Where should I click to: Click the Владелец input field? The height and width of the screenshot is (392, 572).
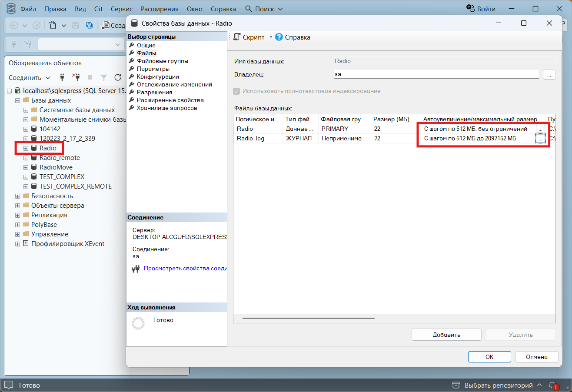click(436, 74)
